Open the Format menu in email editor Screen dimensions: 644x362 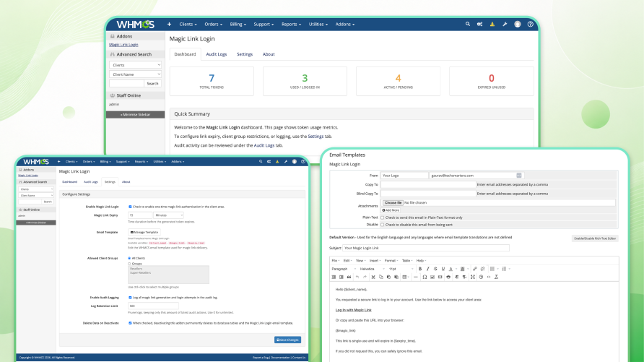(391, 261)
